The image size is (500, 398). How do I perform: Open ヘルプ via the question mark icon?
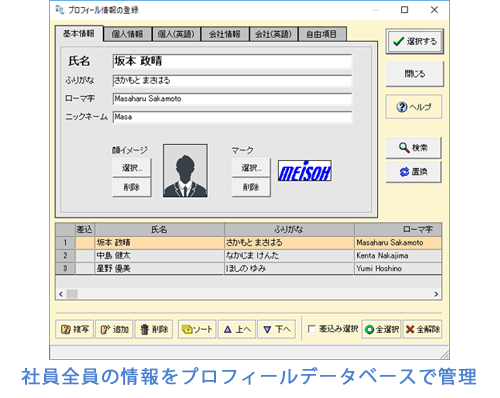click(414, 107)
